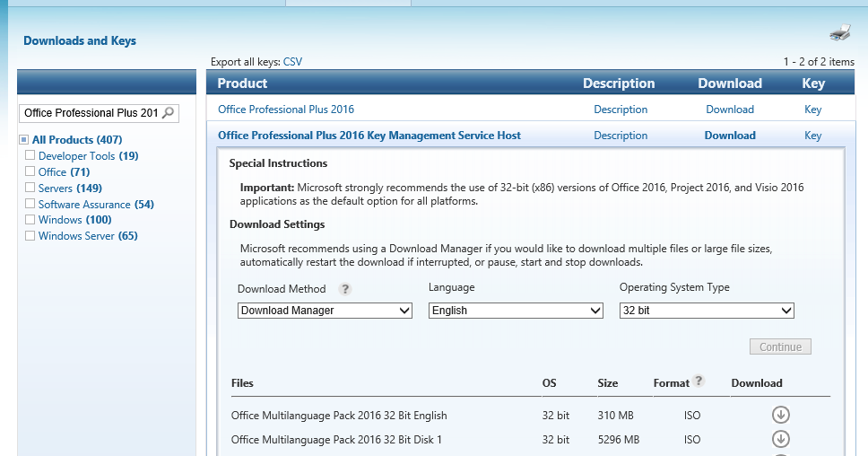Image resolution: width=868 pixels, height=456 pixels.
Task: Open Download for Key Management Service Host
Action: [x=730, y=136]
